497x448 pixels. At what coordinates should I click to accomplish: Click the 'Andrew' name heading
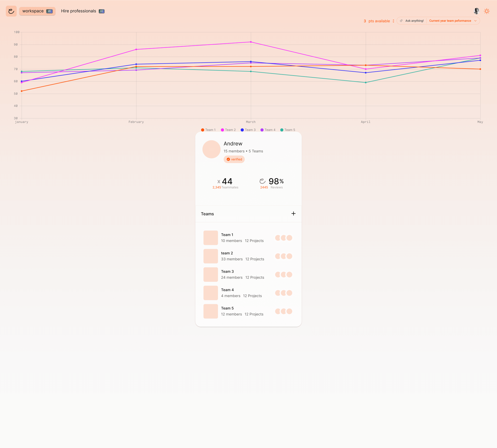click(x=233, y=143)
